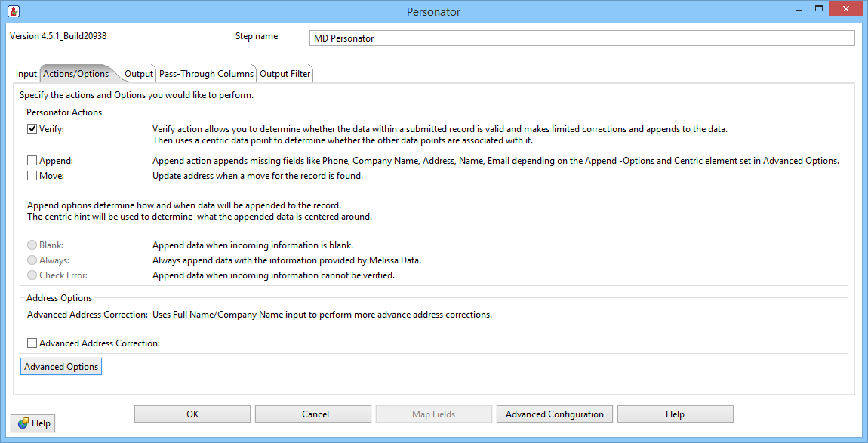Open the Advanced Configuration dialog
Viewport: 868px width, 443px height.
pyautogui.click(x=555, y=414)
